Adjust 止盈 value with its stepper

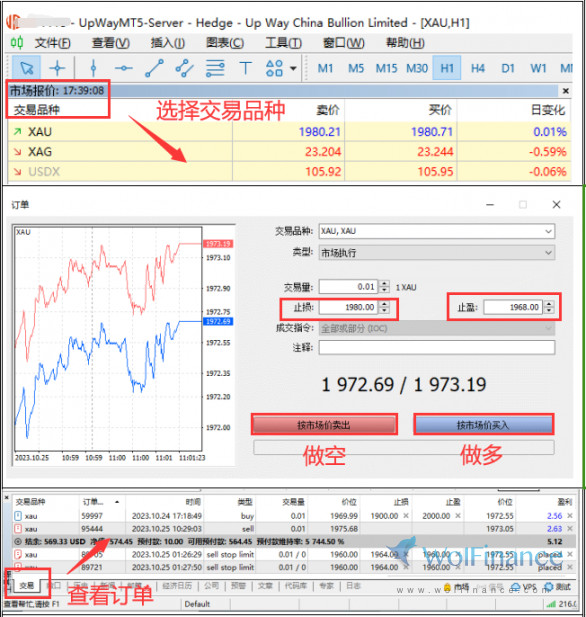(549, 307)
